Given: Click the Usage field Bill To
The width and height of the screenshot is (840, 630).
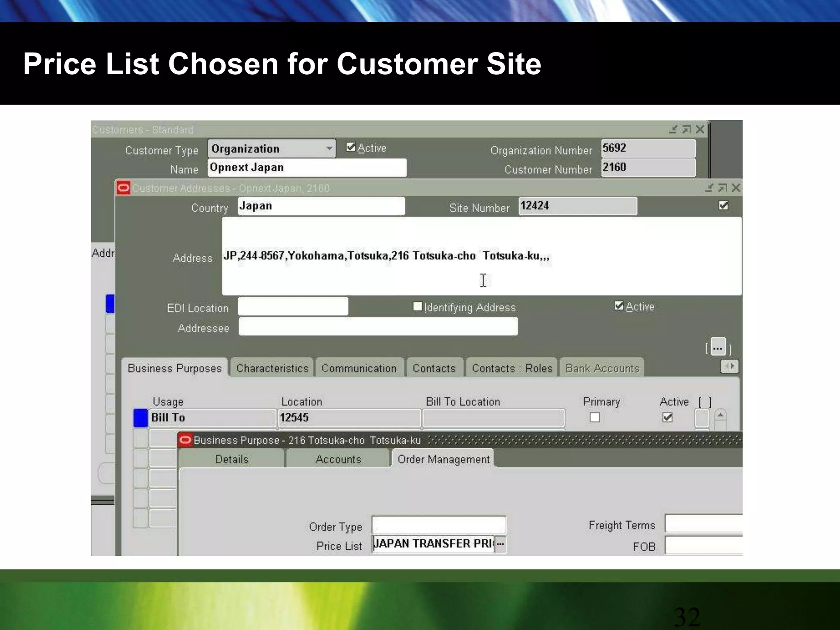Looking at the screenshot, I should [212, 418].
